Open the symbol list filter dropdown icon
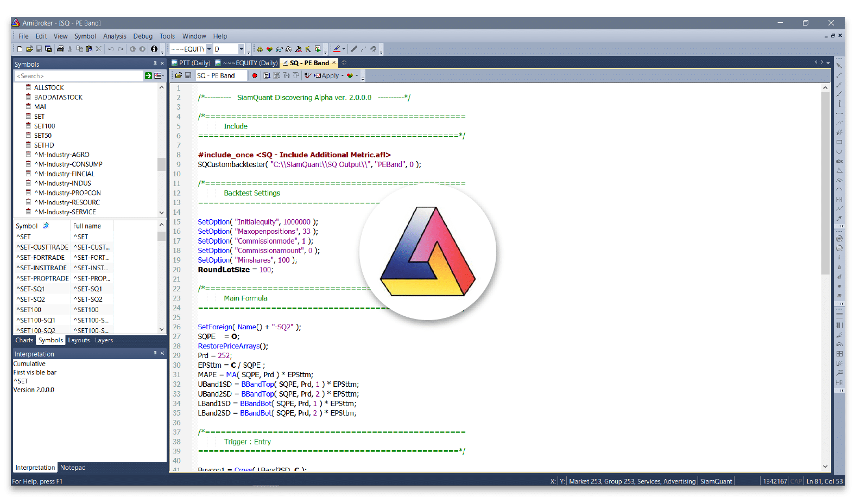This screenshot has width=854, height=504. coord(159,76)
